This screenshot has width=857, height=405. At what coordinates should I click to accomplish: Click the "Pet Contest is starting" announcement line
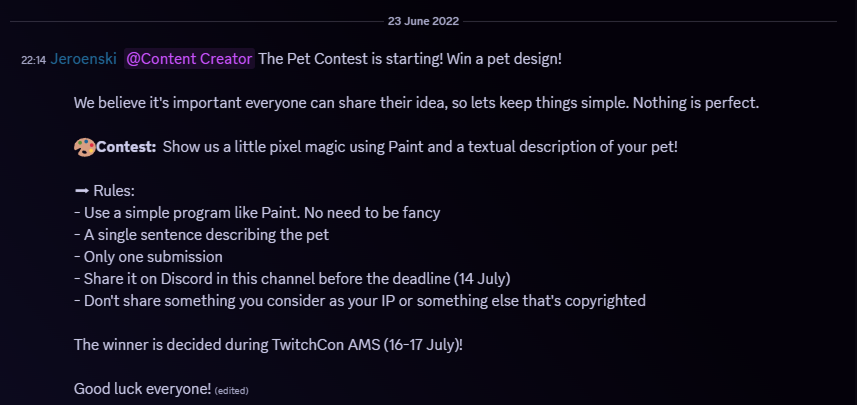[410, 59]
